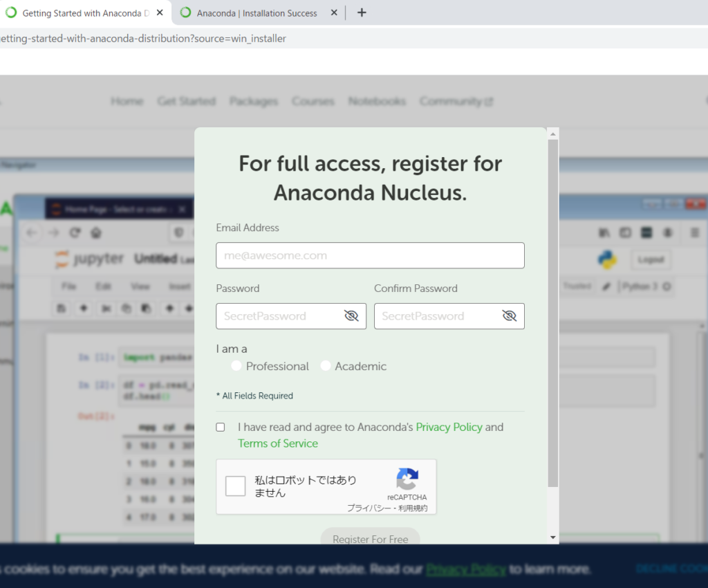Click the Register For Free button

371,537
